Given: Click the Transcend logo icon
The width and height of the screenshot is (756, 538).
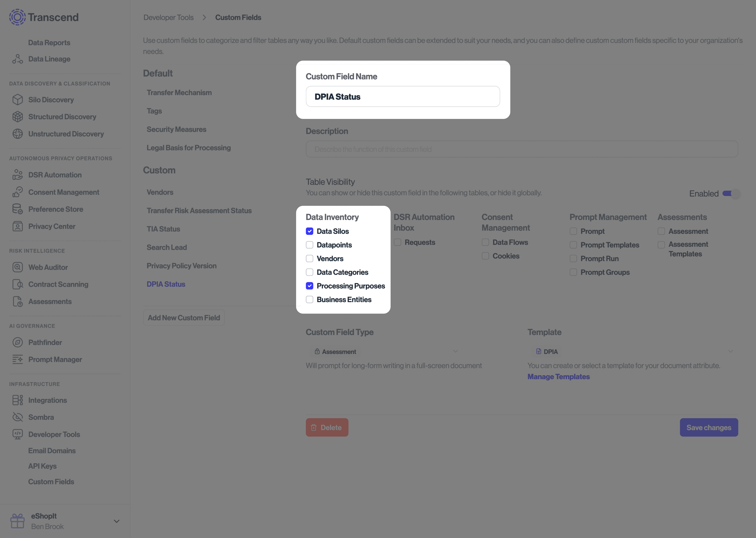Looking at the screenshot, I should click(x=17, y=17).
